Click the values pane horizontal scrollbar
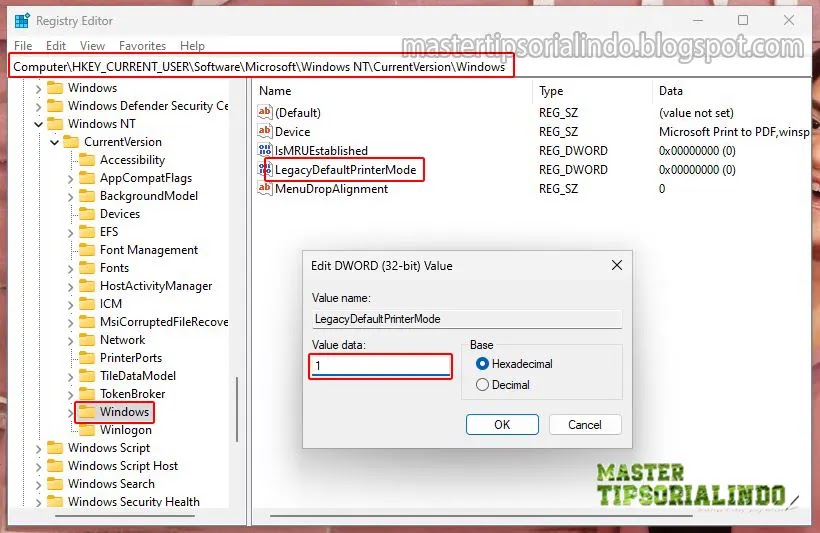 [x=481, y=516]
